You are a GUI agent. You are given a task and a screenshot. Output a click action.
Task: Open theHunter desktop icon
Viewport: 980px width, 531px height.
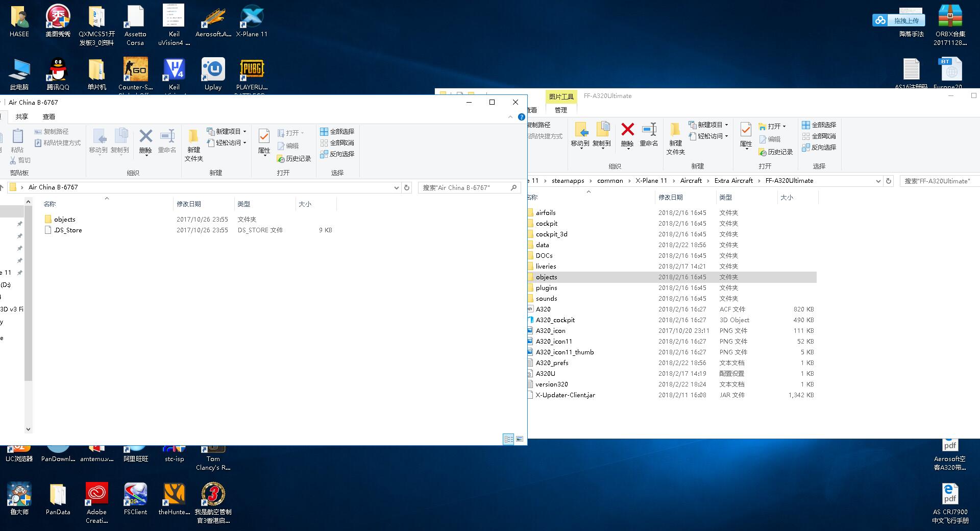click(x=174, y=499)
